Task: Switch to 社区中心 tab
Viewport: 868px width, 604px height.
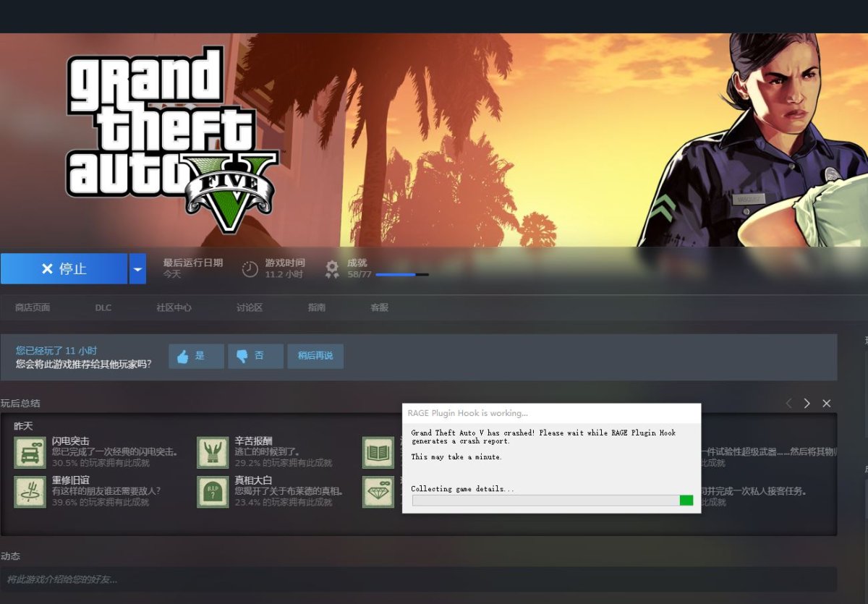Action: [174, 307]
